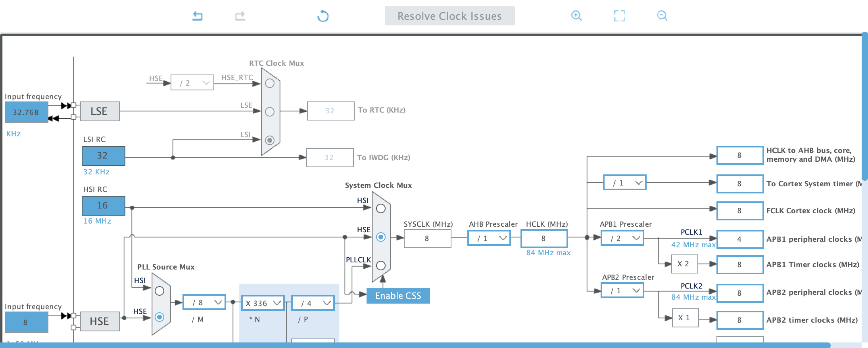Click the zoom out magnifier icon

coord(662,16)
